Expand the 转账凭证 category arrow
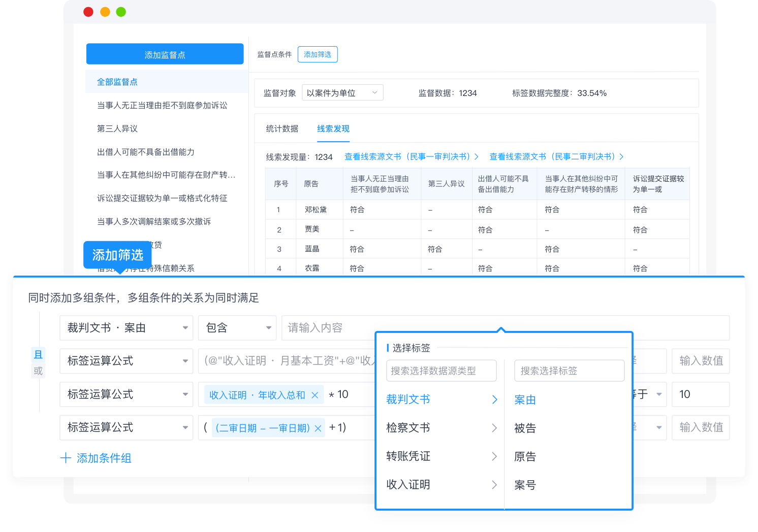 [x=494, y=456]
